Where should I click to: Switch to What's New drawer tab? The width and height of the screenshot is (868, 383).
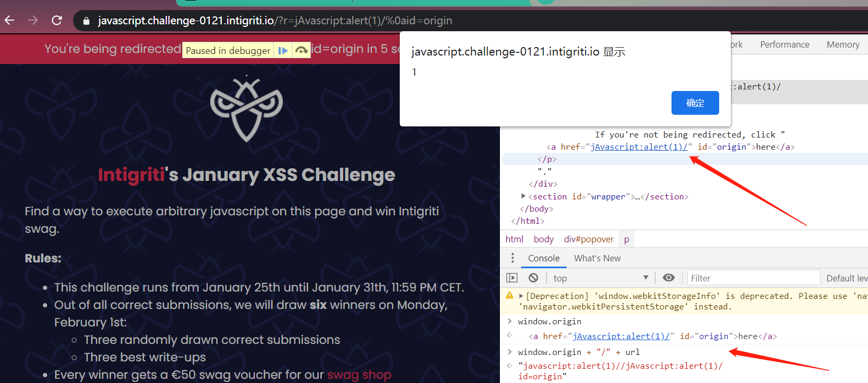coord(597,258)
